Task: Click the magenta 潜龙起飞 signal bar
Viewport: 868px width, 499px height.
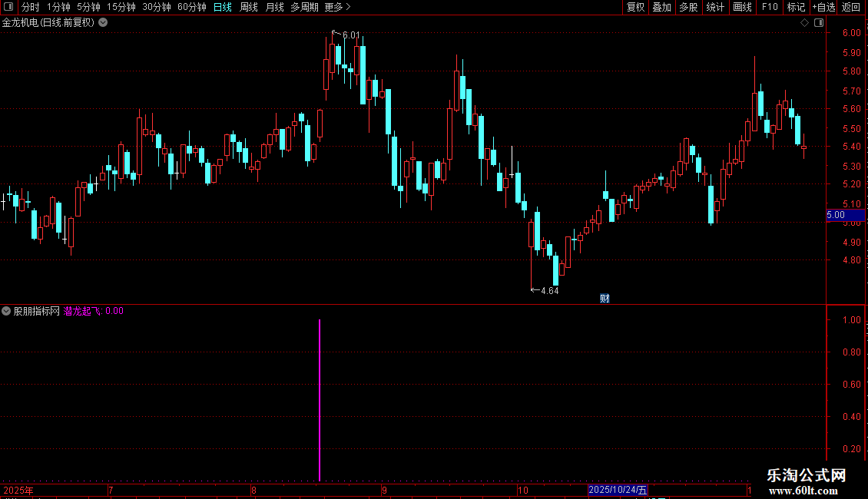Action: [320, 400]
